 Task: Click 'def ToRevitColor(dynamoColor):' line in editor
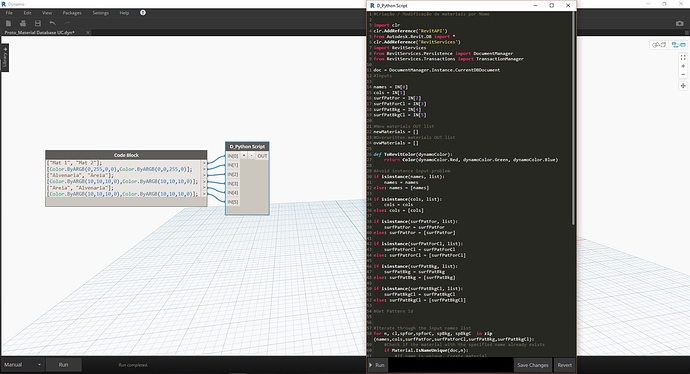412,154
